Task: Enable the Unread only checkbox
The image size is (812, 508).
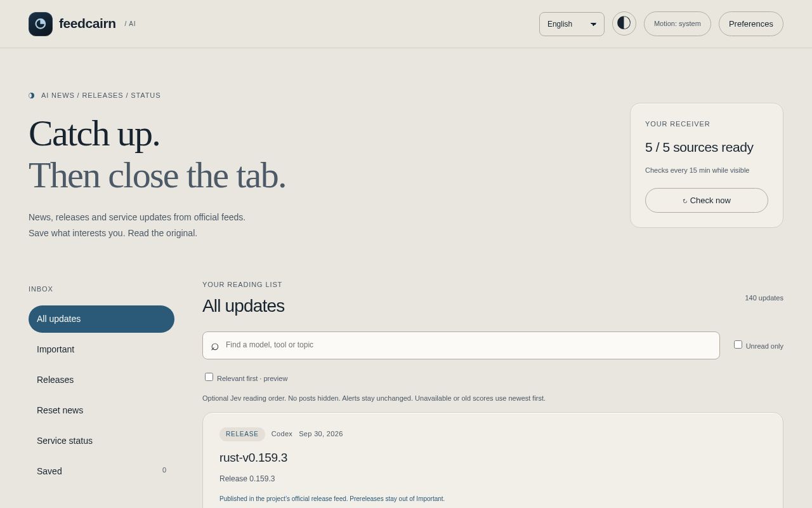Action: [738, 345]
